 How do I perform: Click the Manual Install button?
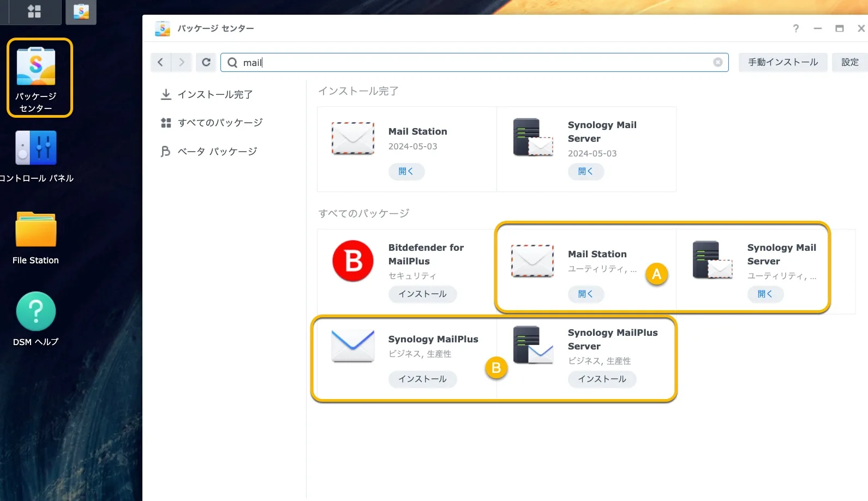(783, 62)
